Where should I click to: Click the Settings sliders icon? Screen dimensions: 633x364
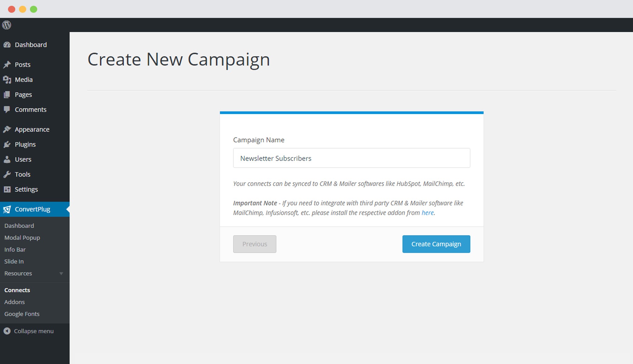click(7, 189)
